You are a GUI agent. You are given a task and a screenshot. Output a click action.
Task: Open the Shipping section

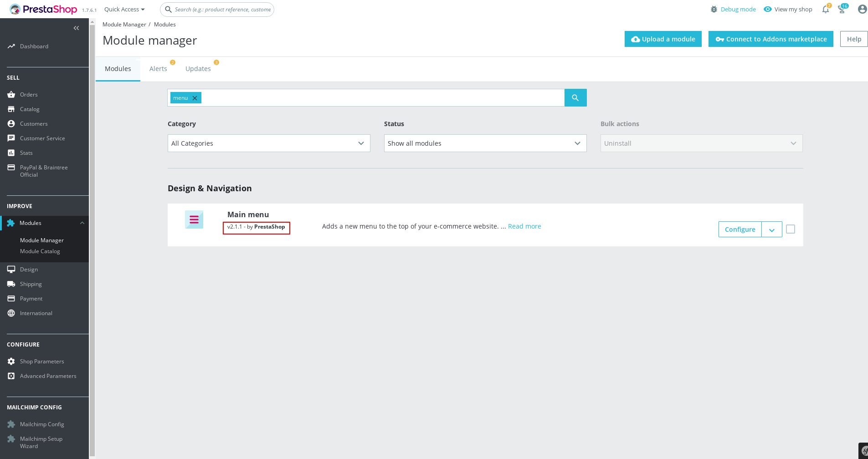(x=31, y=284)
